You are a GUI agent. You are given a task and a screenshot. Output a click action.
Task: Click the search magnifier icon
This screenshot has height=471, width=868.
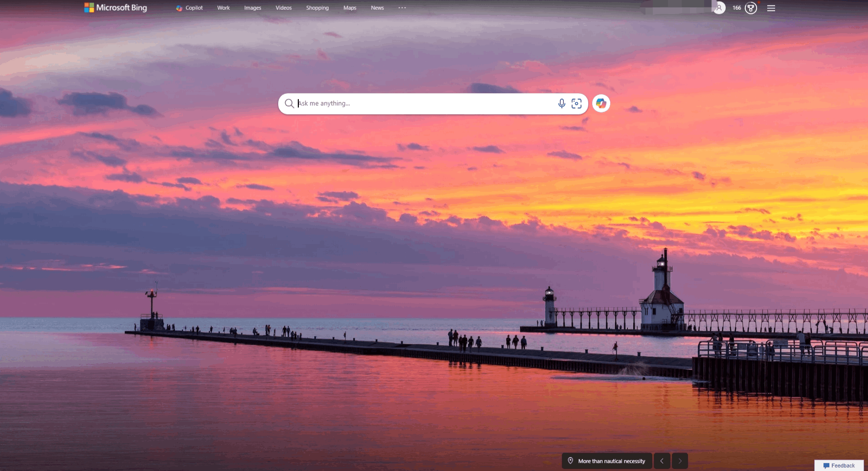(289, 104)
